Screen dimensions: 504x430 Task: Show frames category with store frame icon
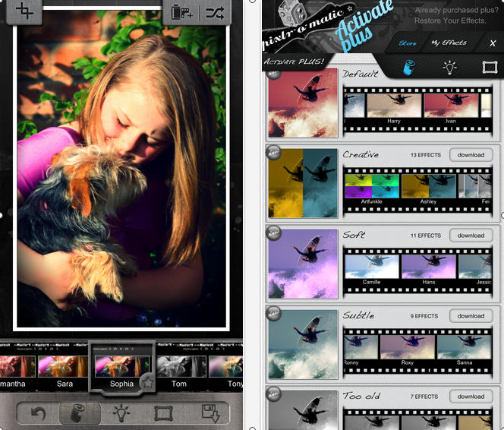click(490, 67)
